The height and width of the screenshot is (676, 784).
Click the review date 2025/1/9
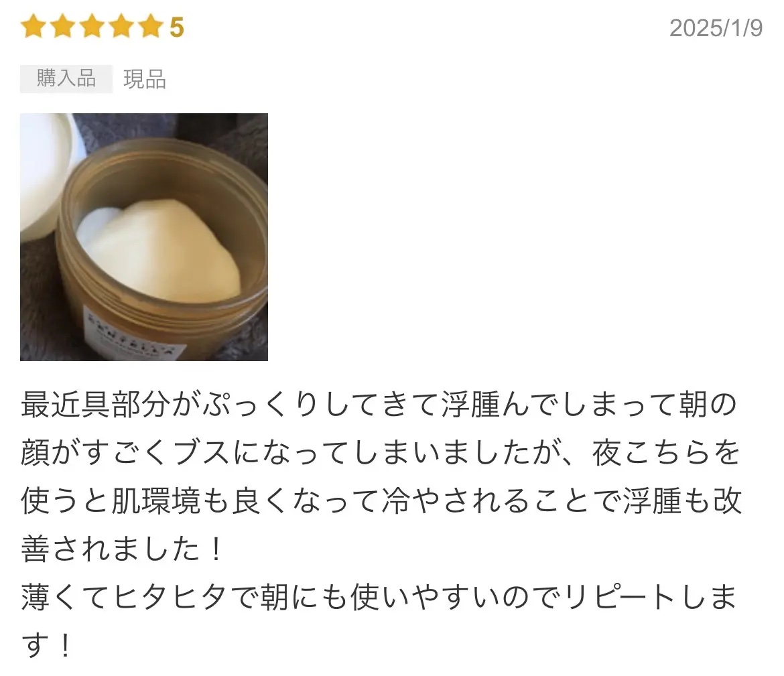click(716, 28)
